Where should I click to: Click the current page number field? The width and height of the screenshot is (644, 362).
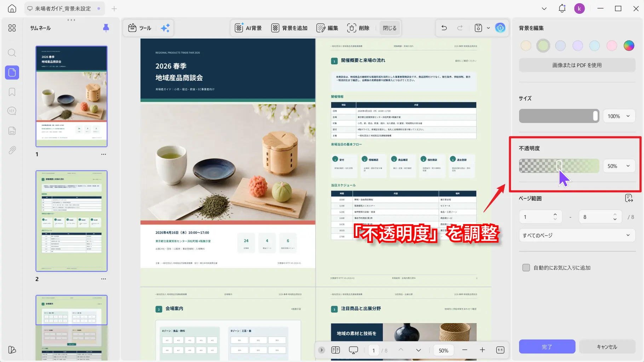(x=374, y=350)
